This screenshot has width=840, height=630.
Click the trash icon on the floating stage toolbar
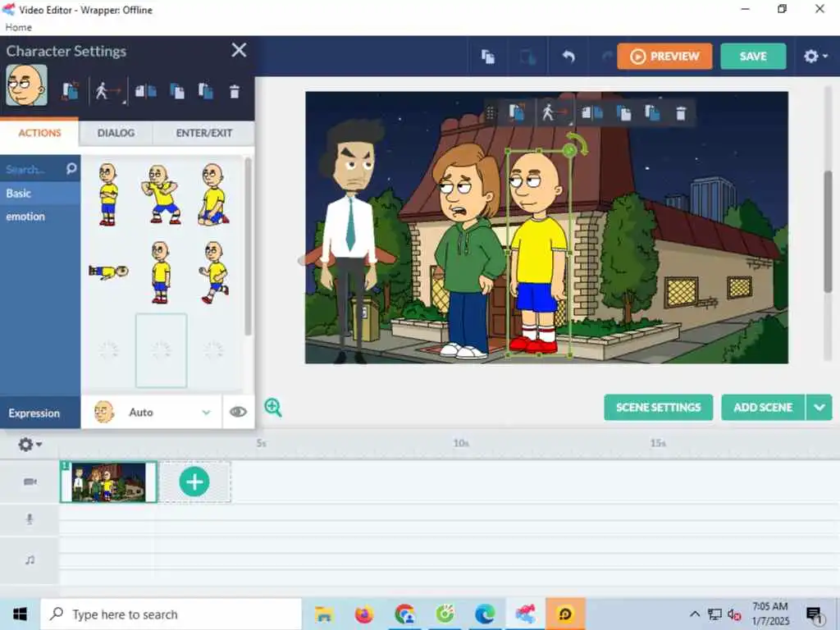pos(680,113)
